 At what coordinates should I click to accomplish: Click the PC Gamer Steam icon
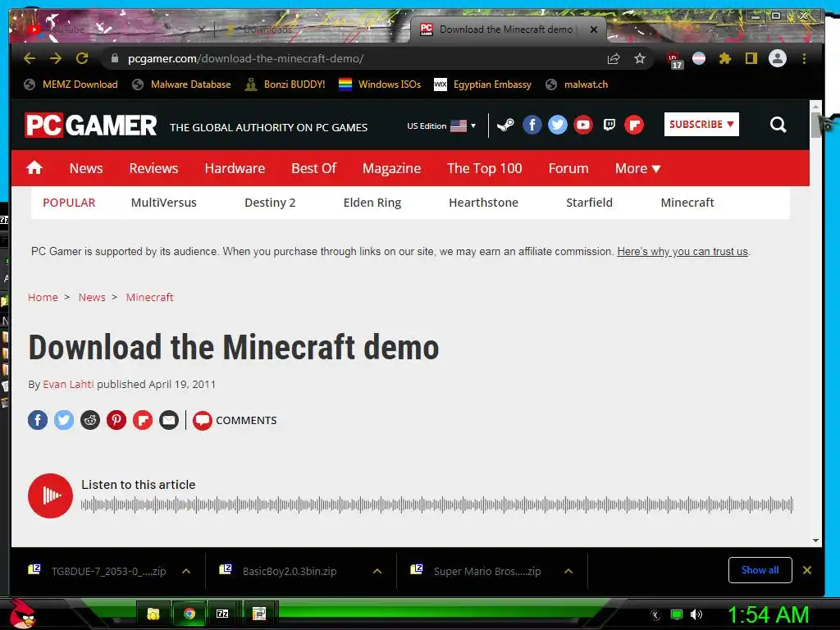505,126
